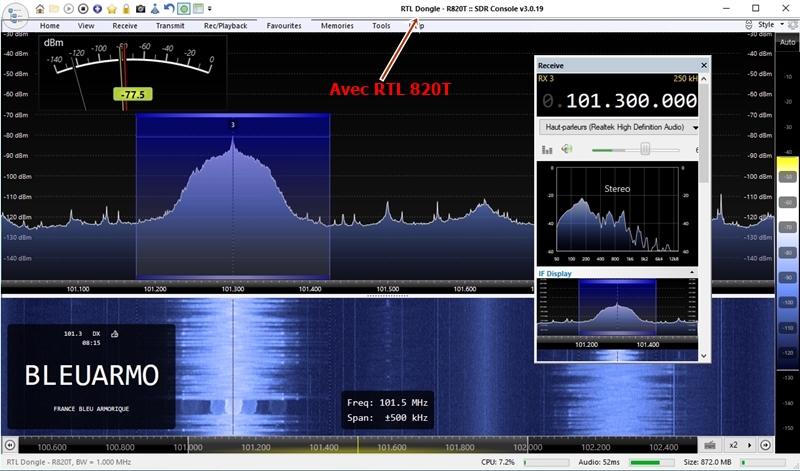Click the padlock lock icon
Screen dimensions: 800x471
[126, 9]
